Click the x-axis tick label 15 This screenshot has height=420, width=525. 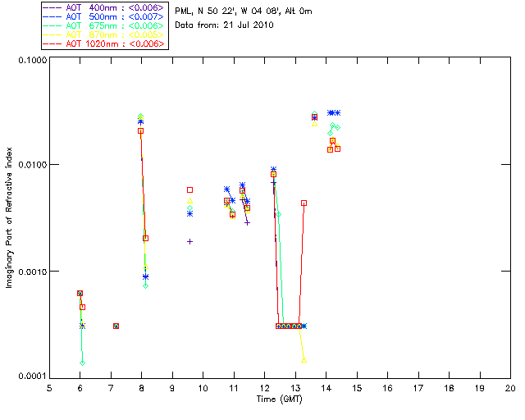pyautogui.click(x=357, y=388)
